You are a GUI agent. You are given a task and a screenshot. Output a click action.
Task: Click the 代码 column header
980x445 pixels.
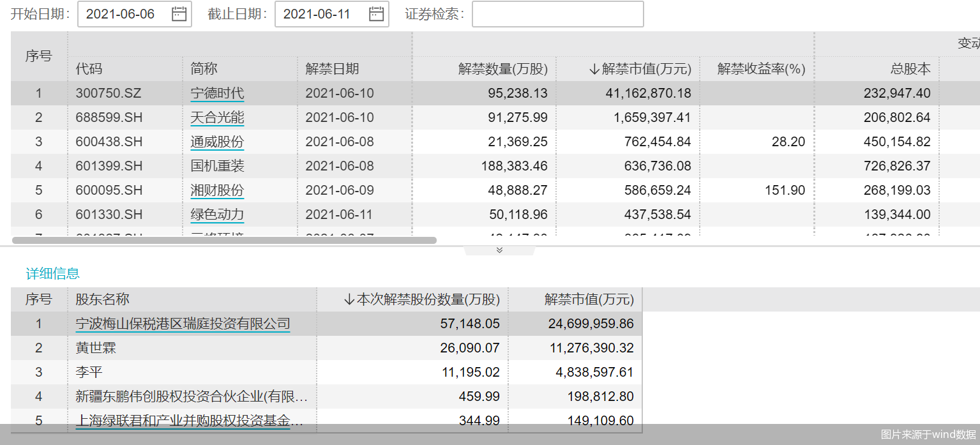[89, 69]
